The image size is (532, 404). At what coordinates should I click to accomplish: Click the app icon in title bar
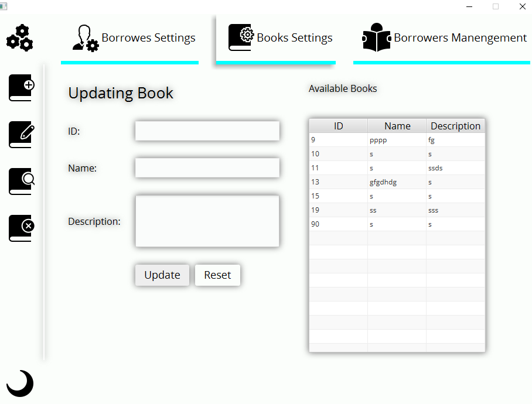tap(4, 6)
